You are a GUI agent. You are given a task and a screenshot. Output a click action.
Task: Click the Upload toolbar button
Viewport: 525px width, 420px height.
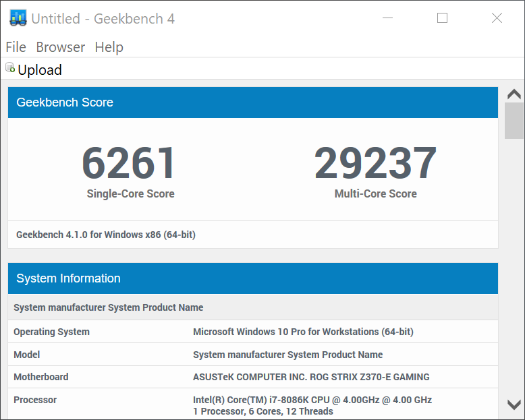click(34, 69)
